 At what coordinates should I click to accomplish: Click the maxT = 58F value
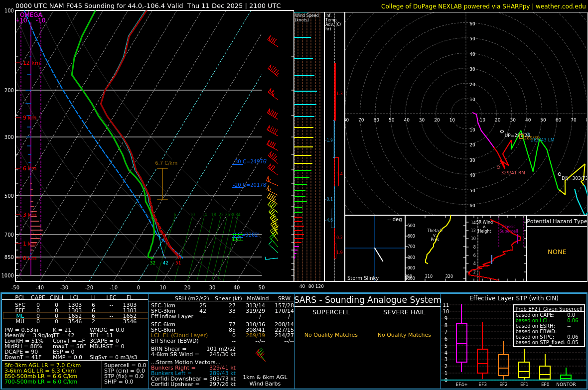click(x=69, y=346)
